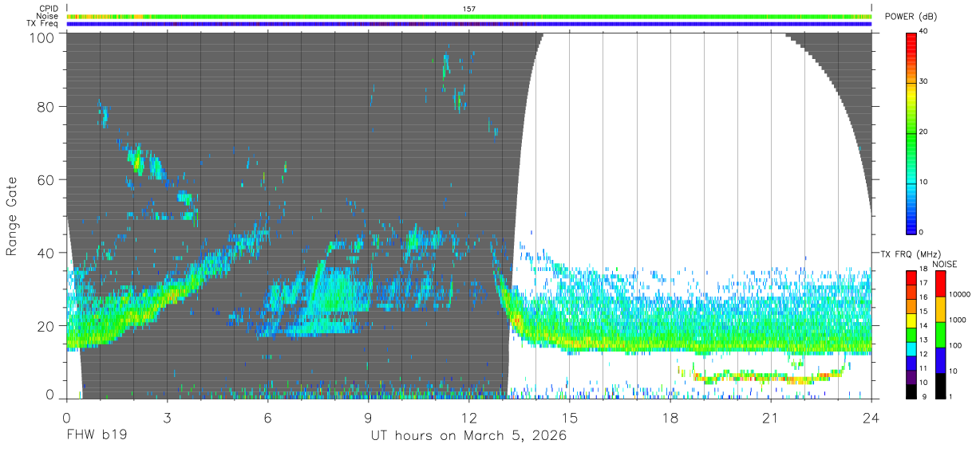Screen dimensions: 980x452
Task: Pick the orange block of the NOISE legend
Action: click(939, 309)
